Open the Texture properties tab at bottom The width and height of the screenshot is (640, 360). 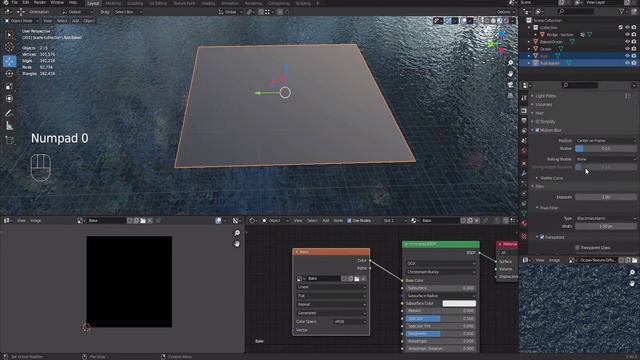coord(524,236)
